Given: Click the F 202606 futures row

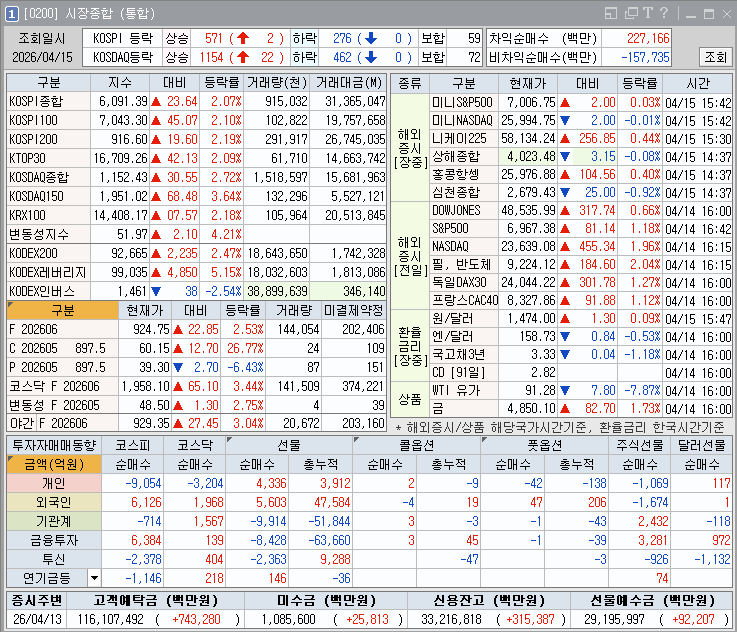Looking at the screenshot, I should click(x=196, y=329).
